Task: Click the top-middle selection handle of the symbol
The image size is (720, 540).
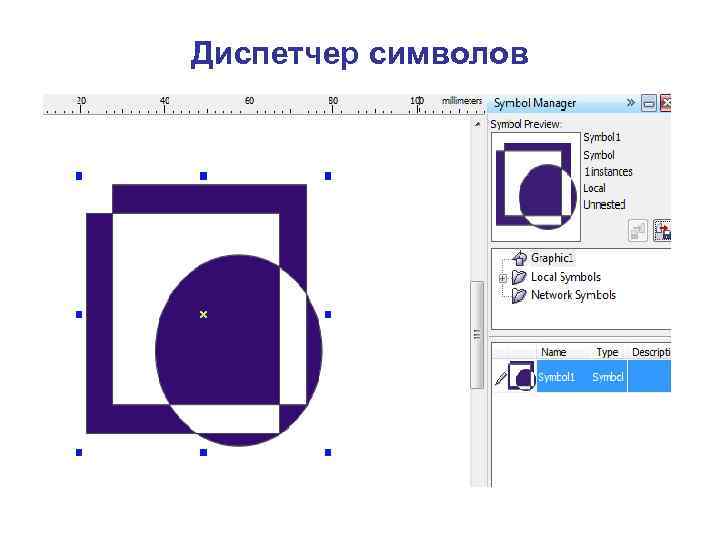Action: pos(203,176)
